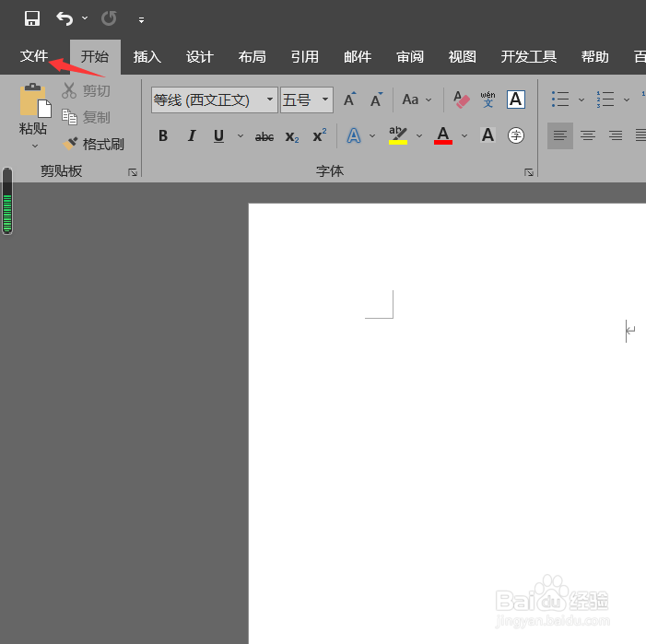Open the Numbering library dropdown arrow

pos(627,100)
